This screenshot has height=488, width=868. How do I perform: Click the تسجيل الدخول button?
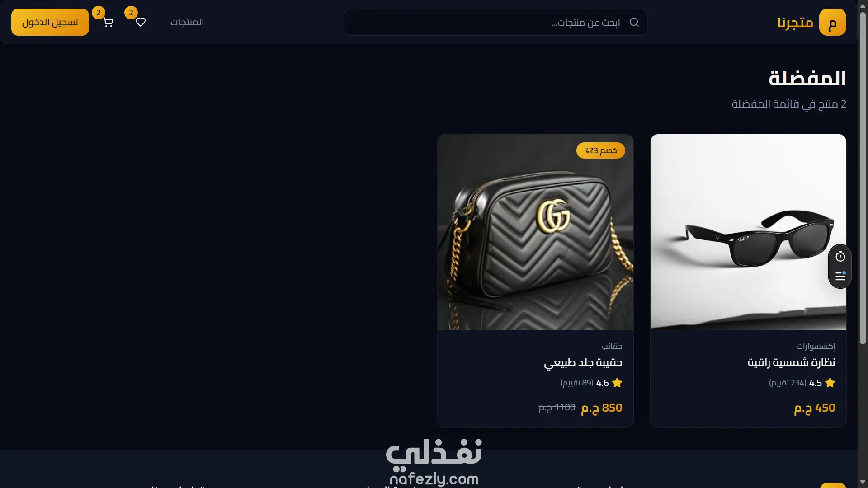50,22
